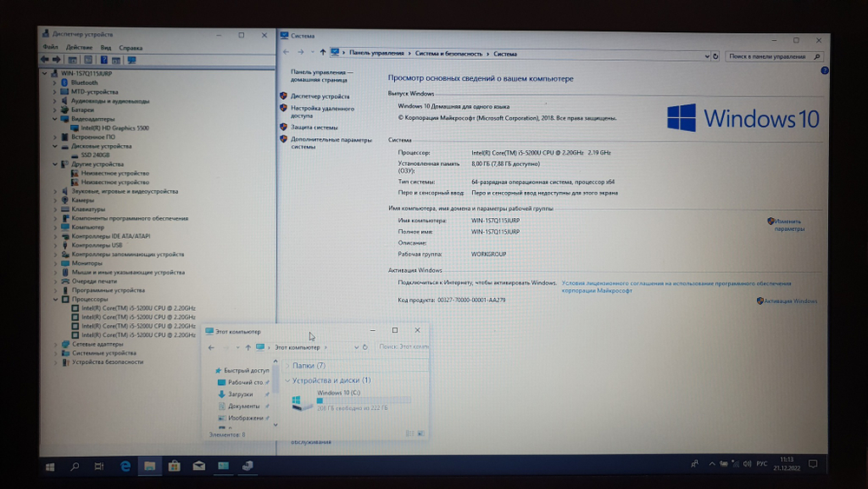Viewport: 868px width, 489px height.
Task: Click refresh button in System address bar
Action: 715,56
